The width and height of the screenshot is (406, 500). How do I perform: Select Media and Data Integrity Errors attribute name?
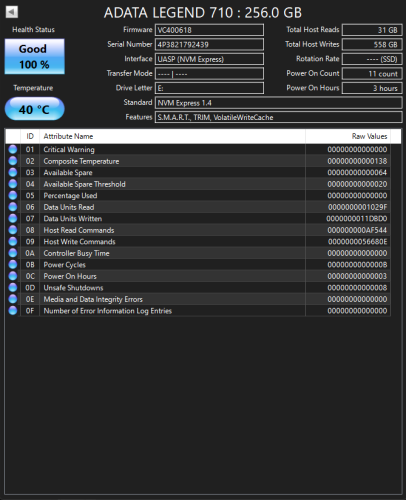pyautogui.click(x=93, y=299)
